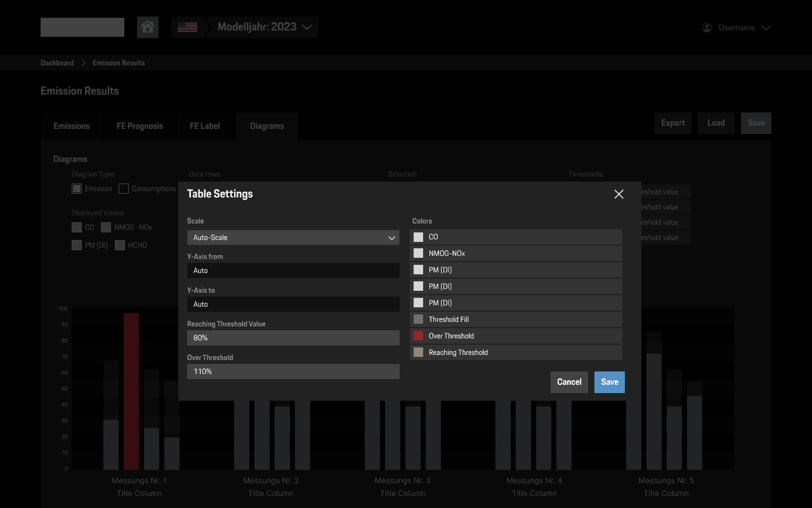Click inside the Y-Axis from input field

click(293, 270)
